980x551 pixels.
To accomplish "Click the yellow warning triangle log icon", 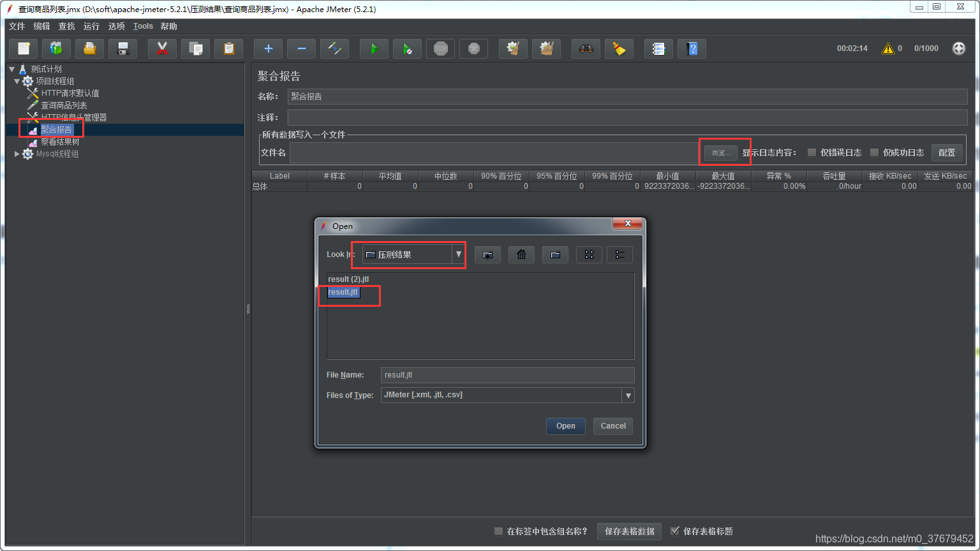I will [x=888, y=48].
